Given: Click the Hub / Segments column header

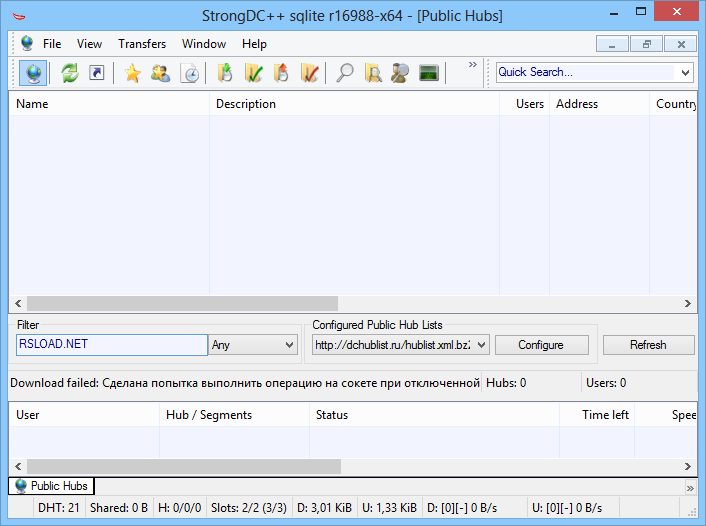Looking at the screenshot, I should coord(235,415).
